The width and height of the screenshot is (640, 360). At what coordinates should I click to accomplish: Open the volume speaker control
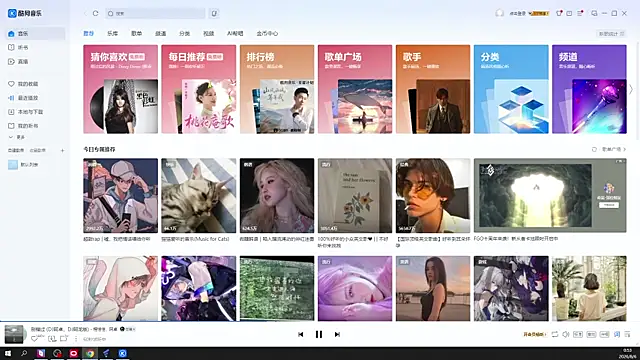tap(566, 334)
